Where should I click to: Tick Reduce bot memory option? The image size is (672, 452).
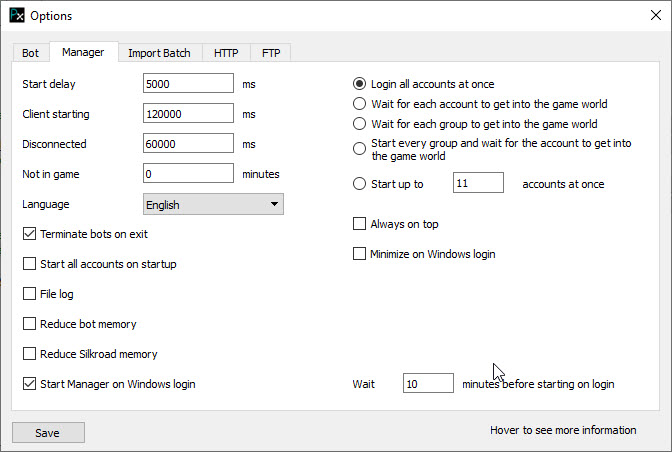[29, 324]
